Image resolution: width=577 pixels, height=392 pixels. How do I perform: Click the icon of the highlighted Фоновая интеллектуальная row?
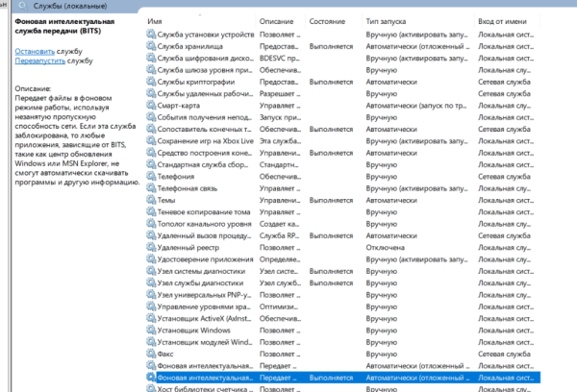tap(151, 378)
